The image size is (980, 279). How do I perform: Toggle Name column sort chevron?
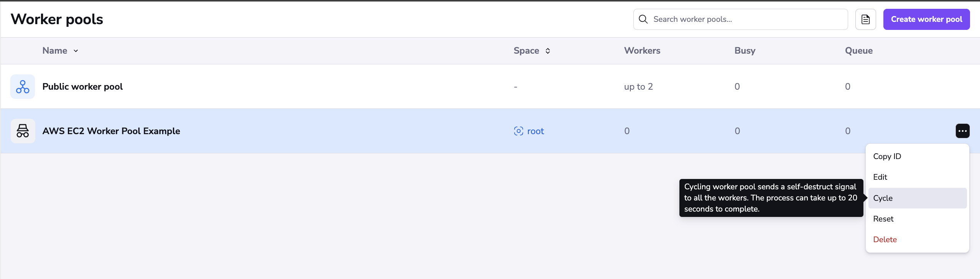(x=76, y=51)
